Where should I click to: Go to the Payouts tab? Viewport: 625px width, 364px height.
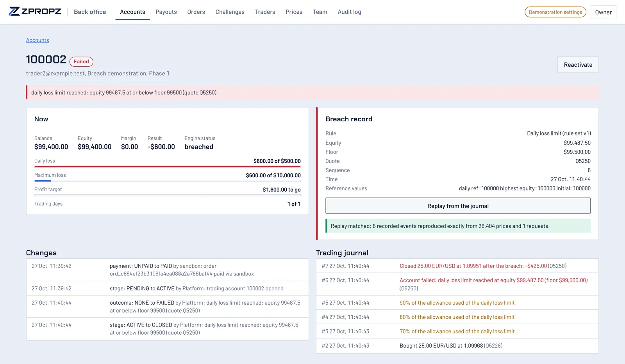pos(166,12)
